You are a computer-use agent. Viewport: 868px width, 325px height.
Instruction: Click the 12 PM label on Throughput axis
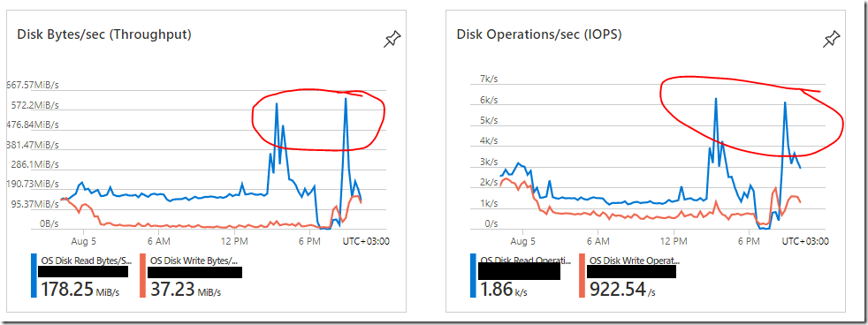234,241
